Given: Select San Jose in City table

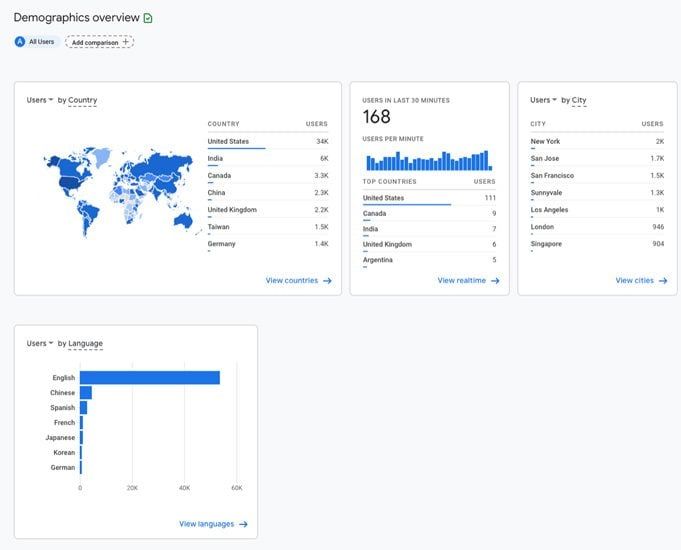Looking at the screenshot, I should 597,159.
